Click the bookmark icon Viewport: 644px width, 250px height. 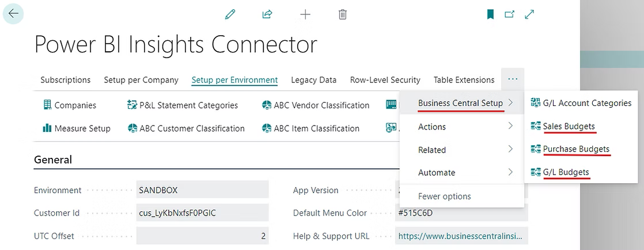tap(490, 14)
